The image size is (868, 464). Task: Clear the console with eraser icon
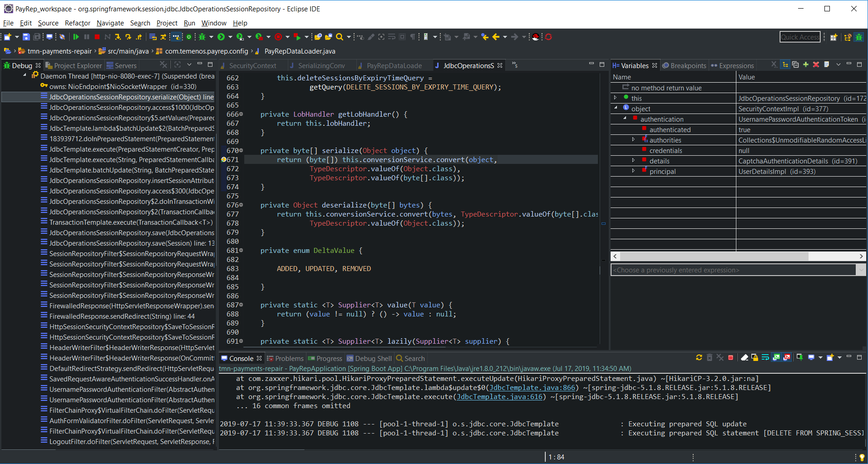[x=745, y=358]
